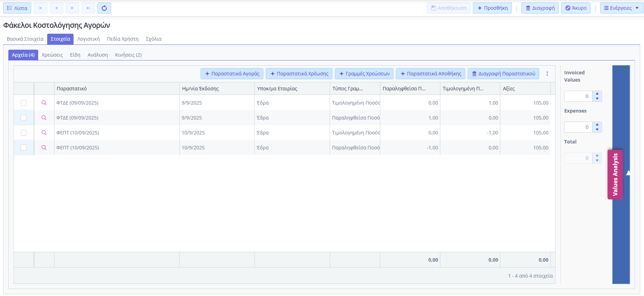Image resolution: width=644 pixels, height=296 pixels.
Task: Click the refresh icon in the top toolbar
Action: point(104,8)
